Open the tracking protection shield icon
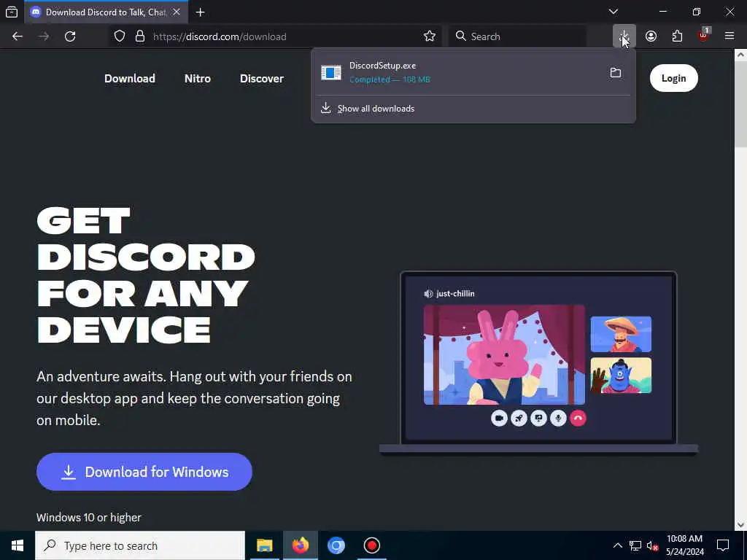Viewport: 747px width, 560px height. pyautogui.click(x=120, y=36)
